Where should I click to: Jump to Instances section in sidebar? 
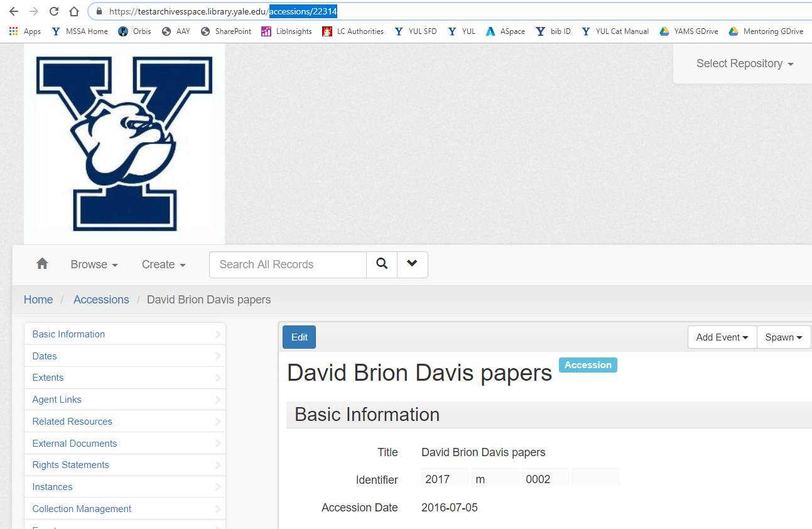pos(124,487)
